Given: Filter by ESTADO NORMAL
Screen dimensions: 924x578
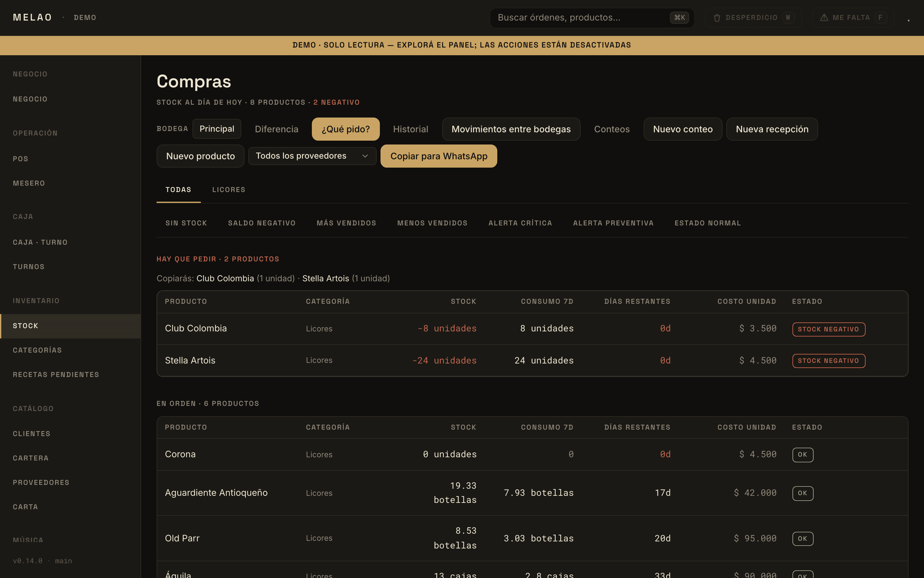Looking at the screenshot, I should (707, 223).
